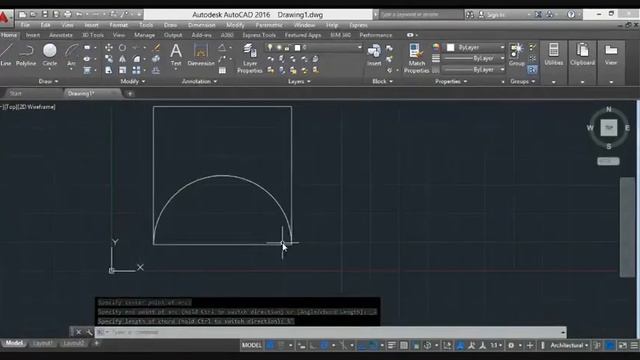Click the keyword search field in title bar
This screenshot has width=640, height=360.
click(x=420, y=14)
